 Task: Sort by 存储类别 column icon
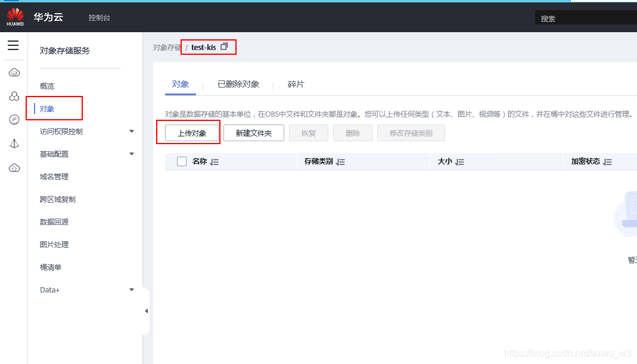pos(340,161)
